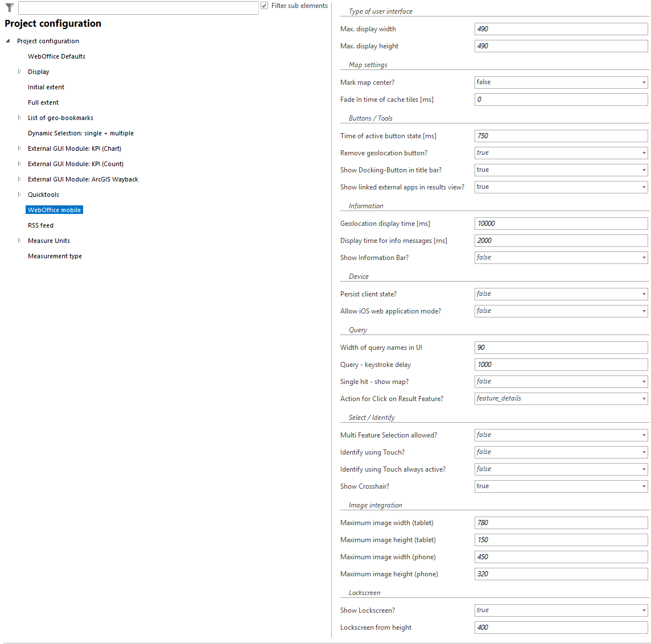The image size is (651, 644).
Task: Open the Show Lockscreen dropdown
Action: (x=644, y=610)
